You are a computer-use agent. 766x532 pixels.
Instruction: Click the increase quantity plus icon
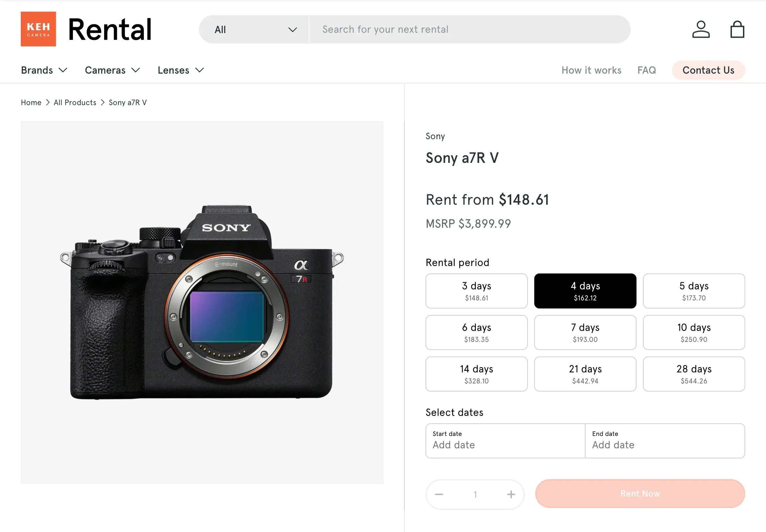click(511, 494)
